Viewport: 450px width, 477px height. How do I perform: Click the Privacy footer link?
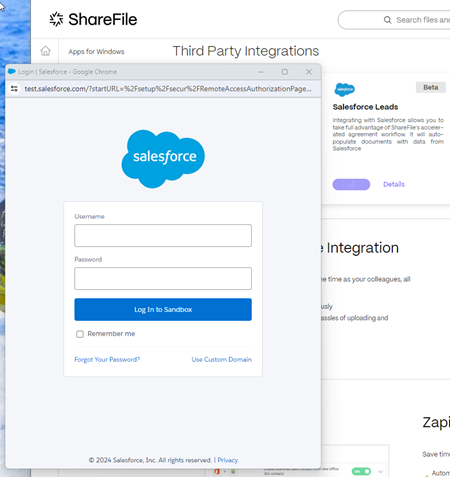(x=228, y=460)
